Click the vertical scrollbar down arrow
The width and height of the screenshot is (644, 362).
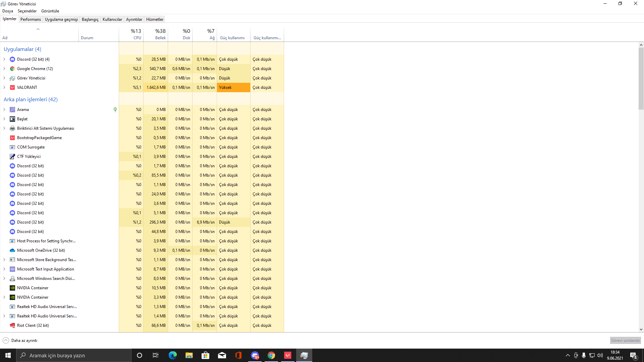pos(641,329)
